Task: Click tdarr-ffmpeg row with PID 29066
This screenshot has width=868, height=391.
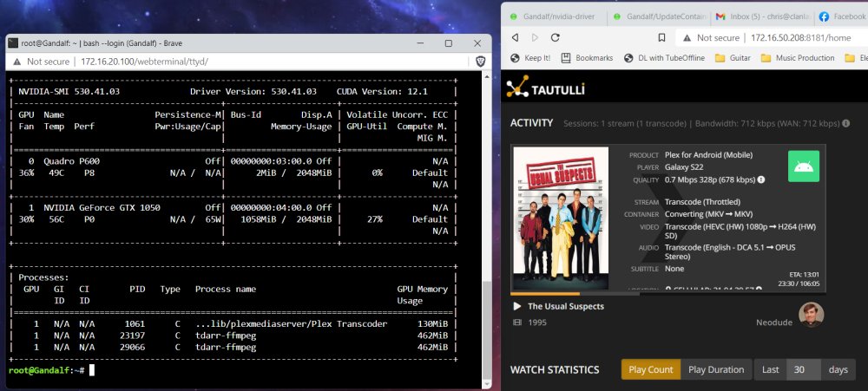Action: 233,348
